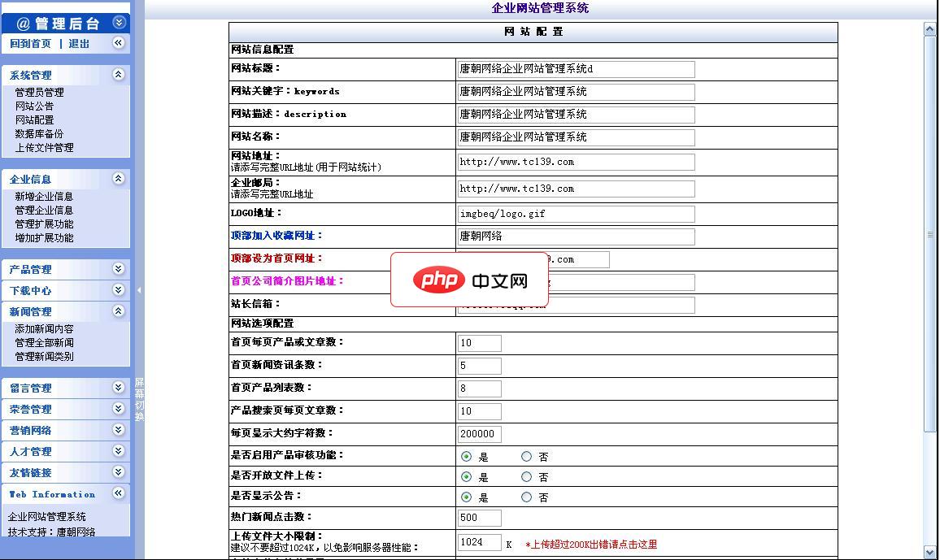
Task: Select 是 for 是否显示公告
Action: coord(466,497)
